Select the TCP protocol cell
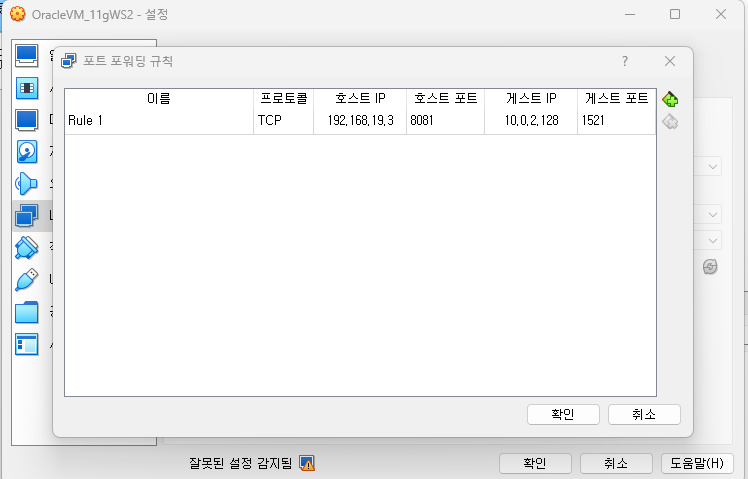This screenshot has width=748, height=479. (x=283, y=120)
